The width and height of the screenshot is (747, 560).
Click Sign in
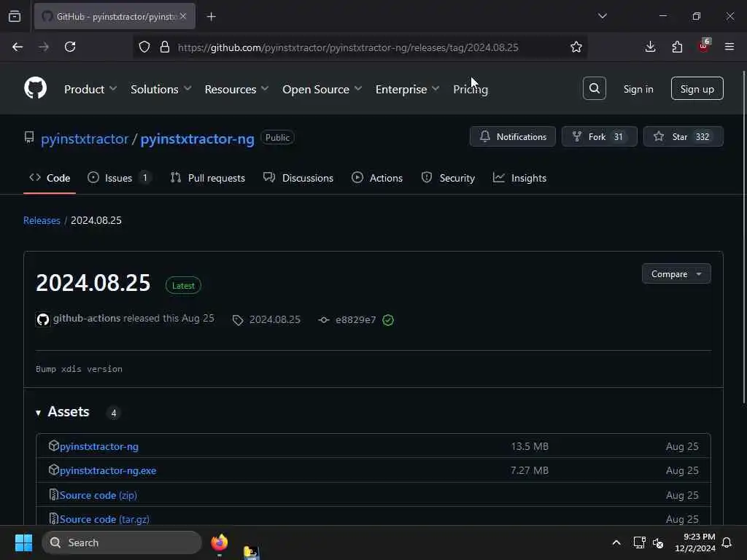coord(638,89)
